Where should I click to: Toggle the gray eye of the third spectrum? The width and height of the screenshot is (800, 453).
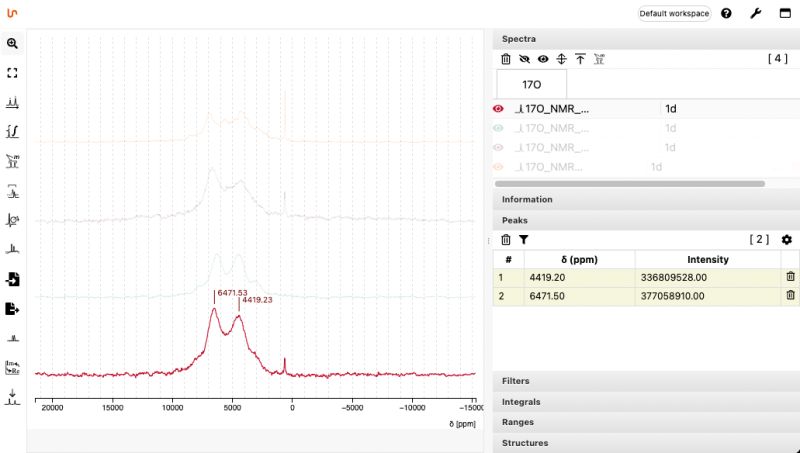click(498, 147)
